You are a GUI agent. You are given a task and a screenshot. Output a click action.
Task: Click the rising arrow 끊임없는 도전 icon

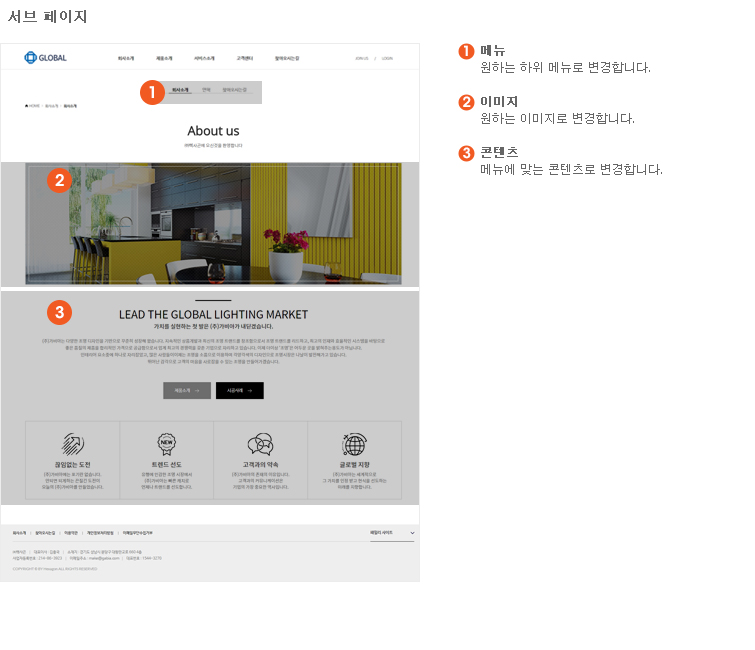(x=72, y=444)
